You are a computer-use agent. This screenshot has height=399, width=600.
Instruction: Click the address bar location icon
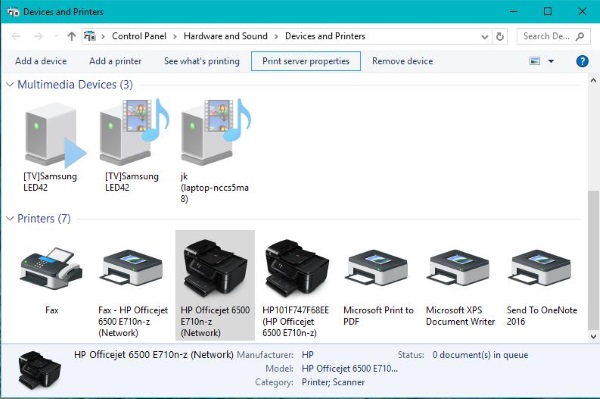click(90, 36)
